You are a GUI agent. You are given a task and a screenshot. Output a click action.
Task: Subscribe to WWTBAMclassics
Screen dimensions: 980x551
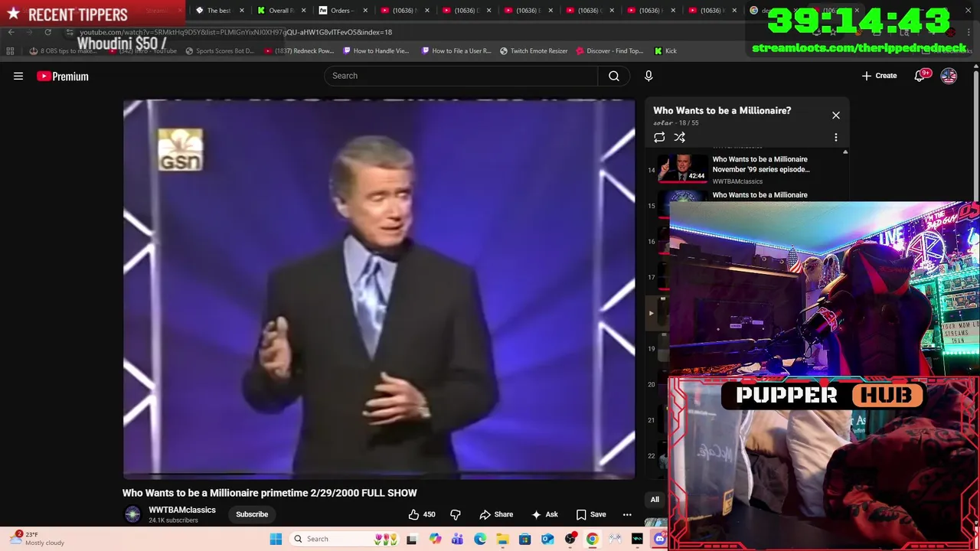coord(252,514)
